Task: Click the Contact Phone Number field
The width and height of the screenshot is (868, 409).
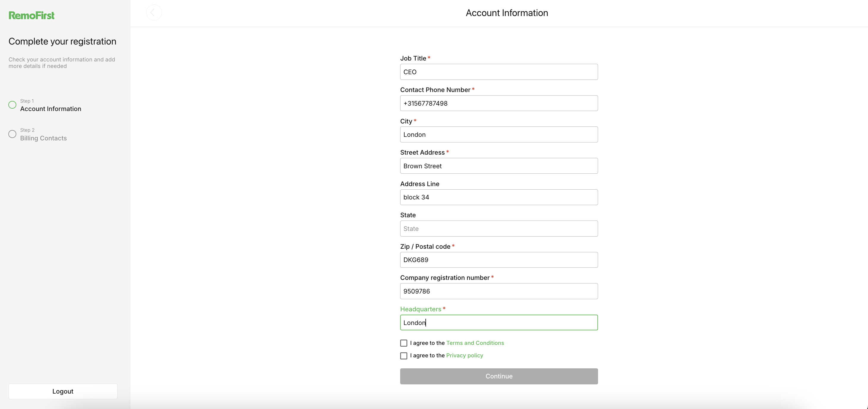Action: point(499,103)
